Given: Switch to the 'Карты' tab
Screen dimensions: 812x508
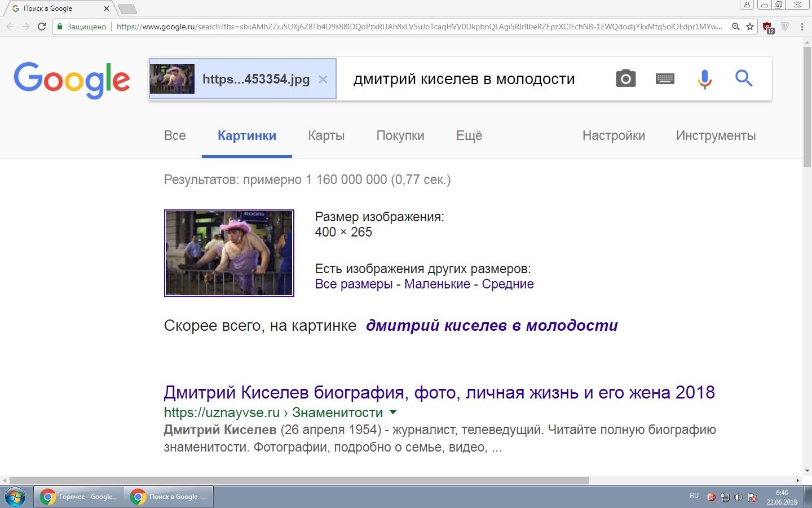Looking at the screenshot, I should (326, 135).
